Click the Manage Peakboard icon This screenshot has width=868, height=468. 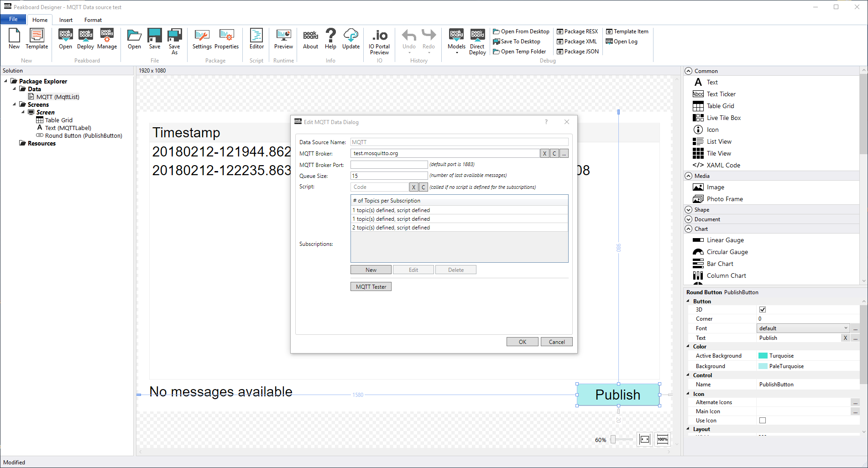coord(107,39)
